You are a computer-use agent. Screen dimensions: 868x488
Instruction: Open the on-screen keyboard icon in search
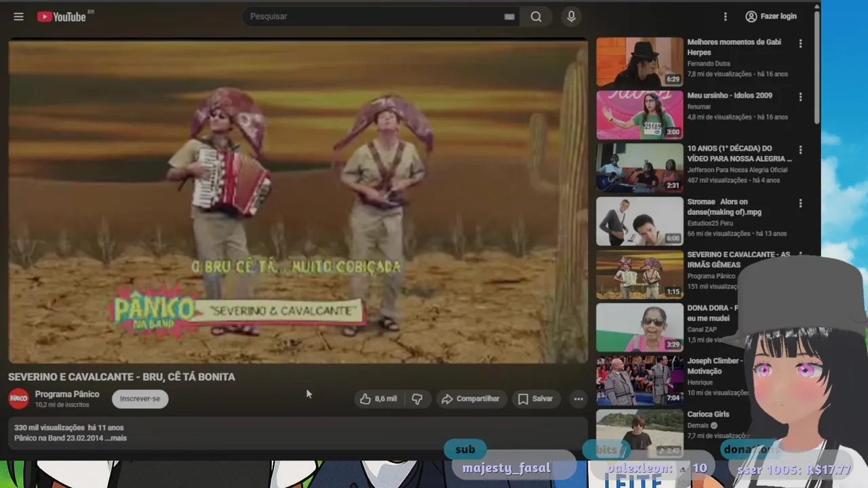coord(509,17)
